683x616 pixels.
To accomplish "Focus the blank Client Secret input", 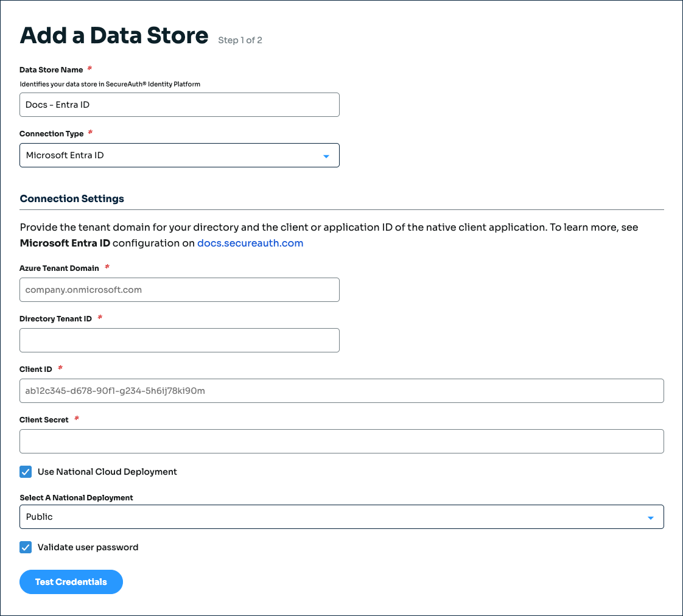I will click(341, 441).
